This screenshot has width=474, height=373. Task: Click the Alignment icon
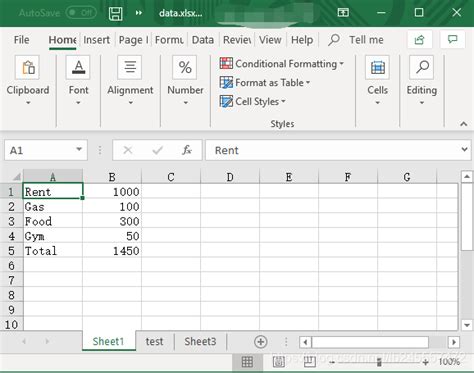click(130, 67)
